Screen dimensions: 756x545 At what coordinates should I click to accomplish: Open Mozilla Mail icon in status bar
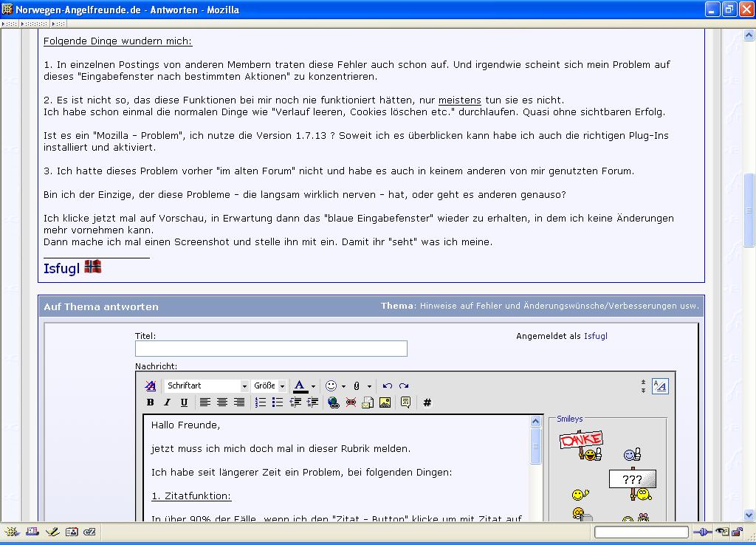32,531
